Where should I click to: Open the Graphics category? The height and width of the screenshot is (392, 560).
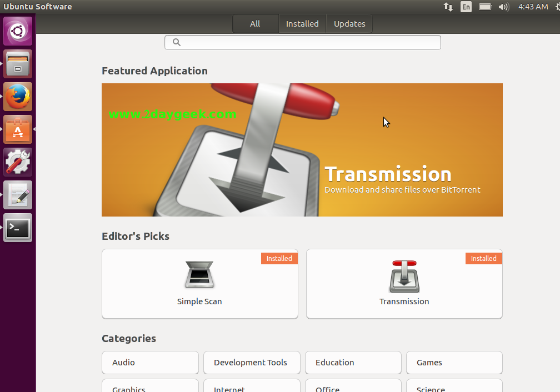[x=150, y=386]
